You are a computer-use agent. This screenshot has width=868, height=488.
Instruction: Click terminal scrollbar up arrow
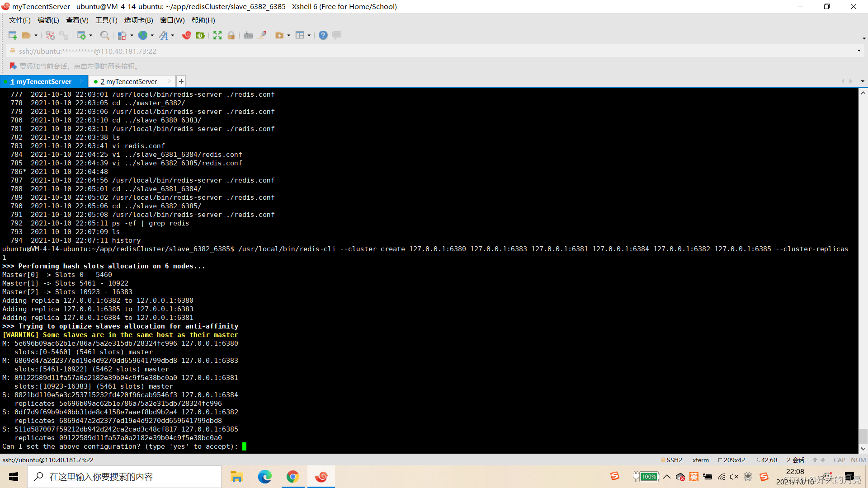[863, 93]
